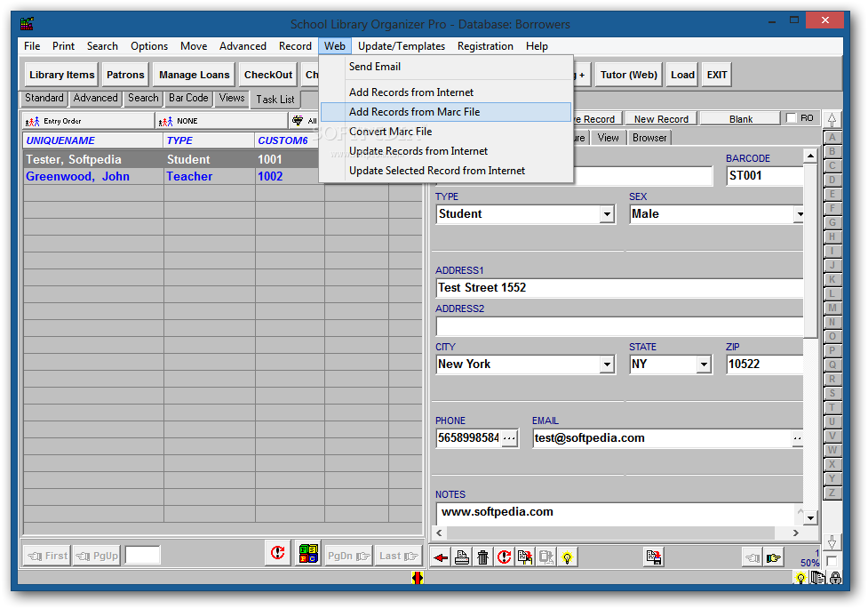The height and width of the screenshot is (609, 868).
Task: Click the UNIQUENAME column header
Action: 93,140
